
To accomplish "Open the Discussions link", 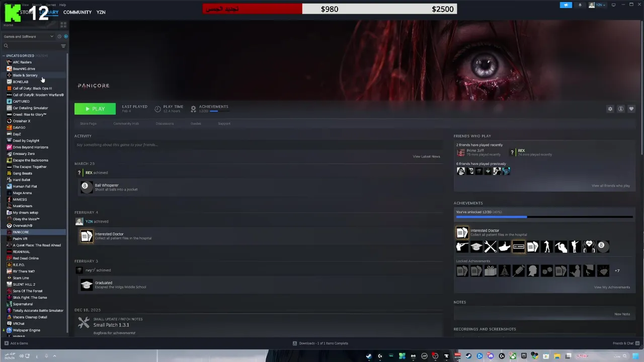I will (x=165, y=124).
